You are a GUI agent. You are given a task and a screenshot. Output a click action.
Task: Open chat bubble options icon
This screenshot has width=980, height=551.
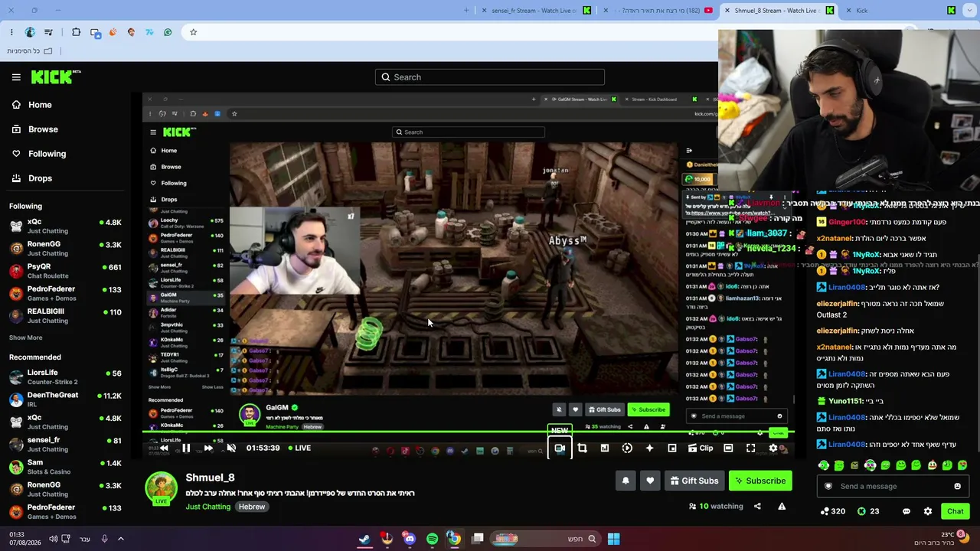(x=906, y=511)
